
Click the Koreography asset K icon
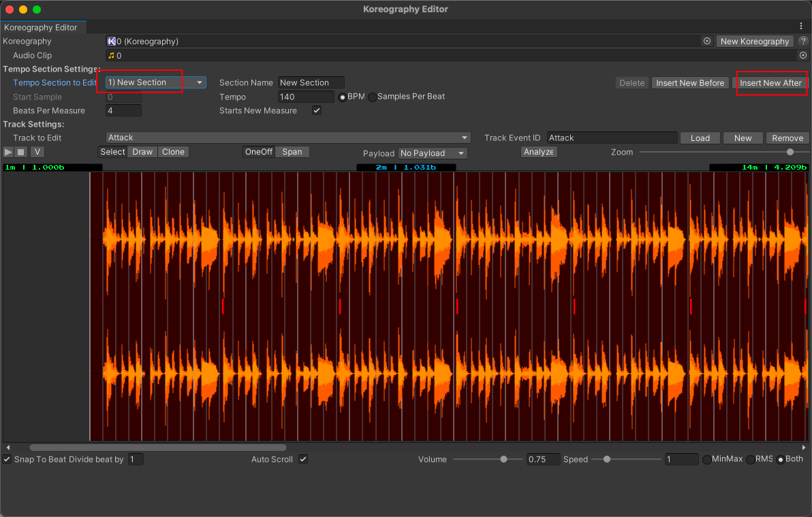111,41
